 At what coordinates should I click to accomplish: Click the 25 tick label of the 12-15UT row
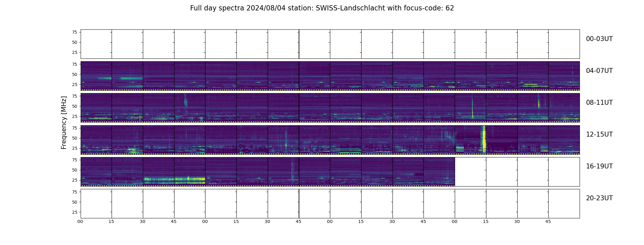75,148
